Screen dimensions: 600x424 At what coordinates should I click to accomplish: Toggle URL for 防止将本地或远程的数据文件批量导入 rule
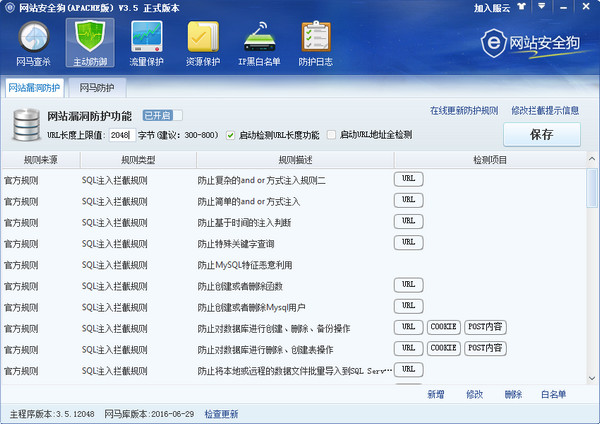tap(408, 370)
